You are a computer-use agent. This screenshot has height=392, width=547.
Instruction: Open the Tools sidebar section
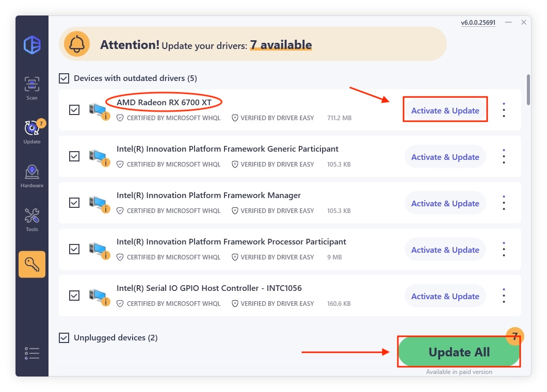[32, 219]
